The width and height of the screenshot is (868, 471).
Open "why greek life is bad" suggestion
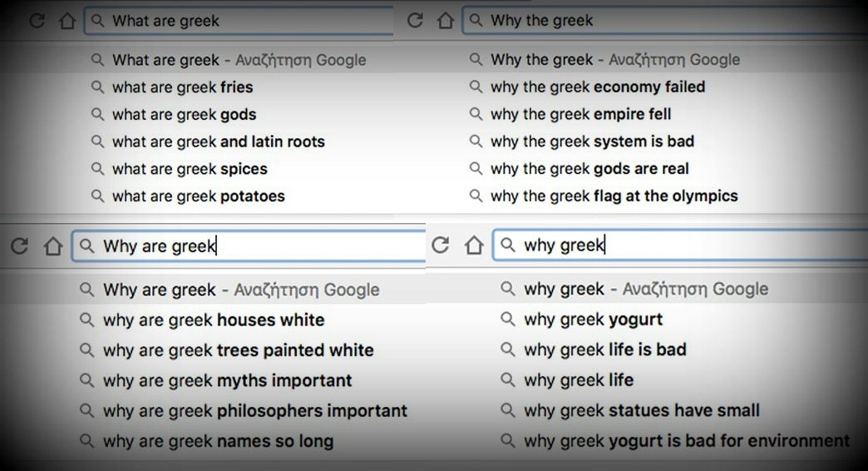coord(604,350)
